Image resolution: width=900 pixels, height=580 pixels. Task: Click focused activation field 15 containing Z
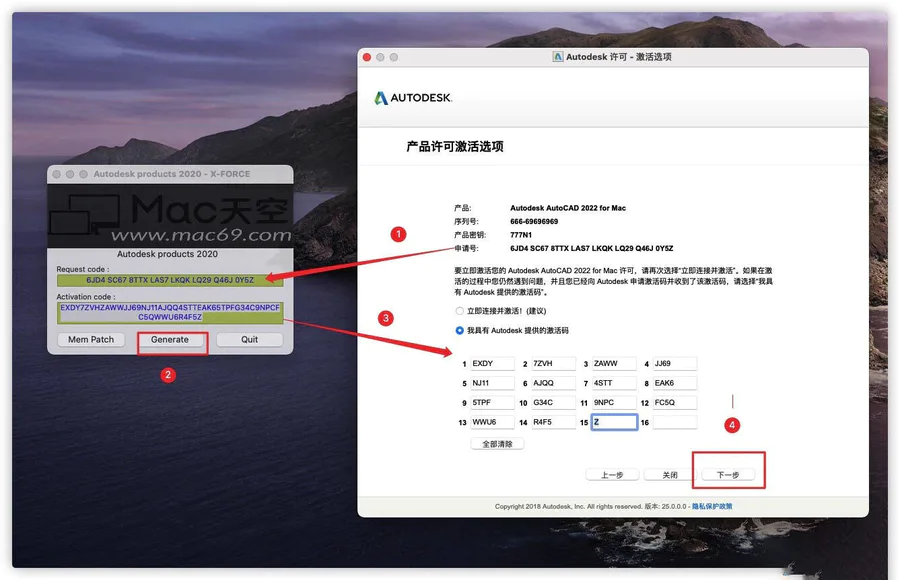tap(614, 423)
